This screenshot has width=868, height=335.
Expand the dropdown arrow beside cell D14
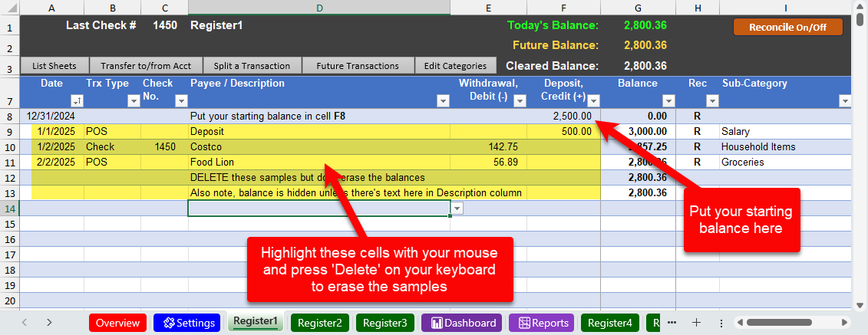tap(457, 209)
